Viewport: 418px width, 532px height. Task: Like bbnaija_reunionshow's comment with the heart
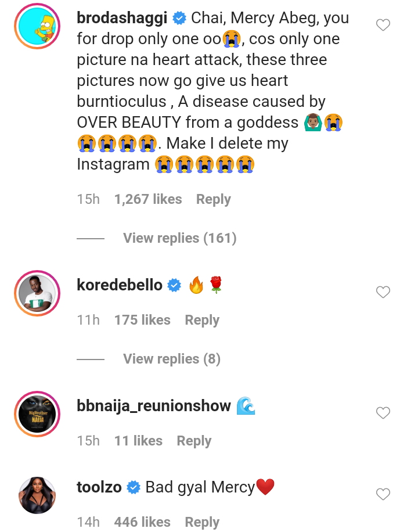383,413
